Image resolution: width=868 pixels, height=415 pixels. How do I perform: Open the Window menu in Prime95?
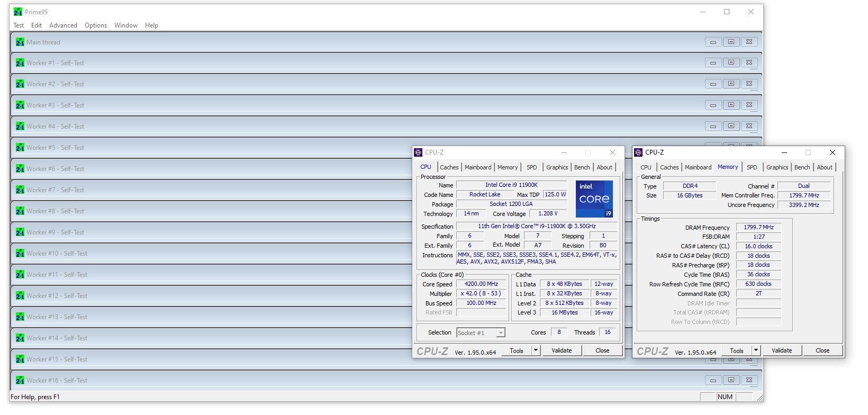(126, 25)
